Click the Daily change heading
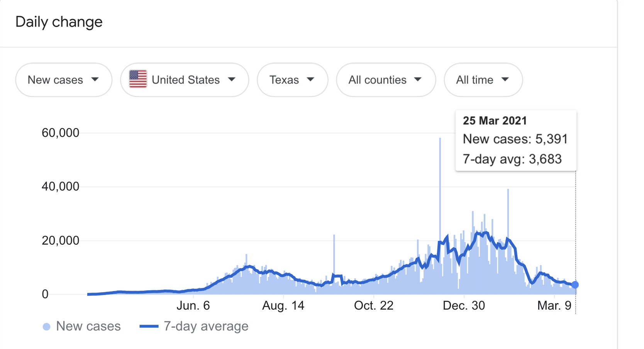 point(59,22)
